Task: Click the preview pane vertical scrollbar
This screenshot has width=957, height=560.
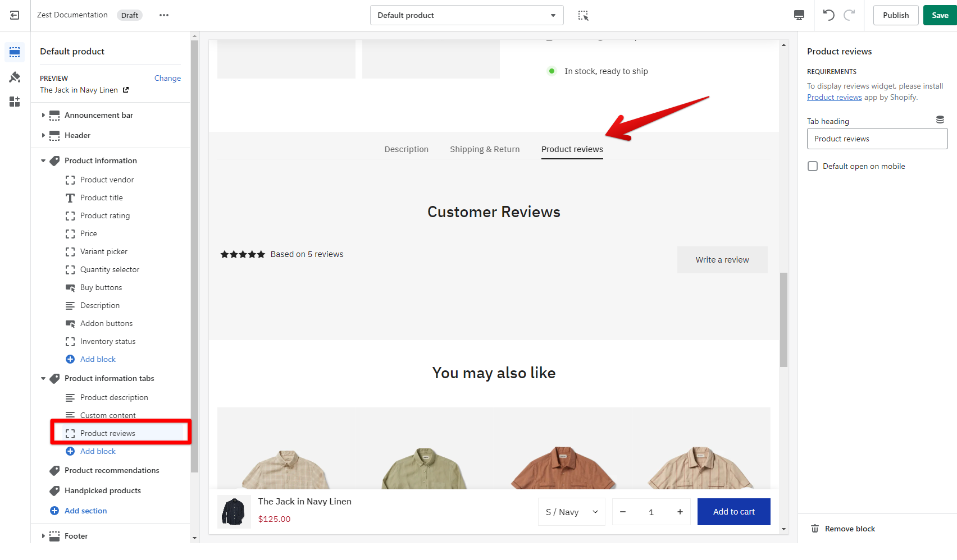Action: (x=783, y=319)
